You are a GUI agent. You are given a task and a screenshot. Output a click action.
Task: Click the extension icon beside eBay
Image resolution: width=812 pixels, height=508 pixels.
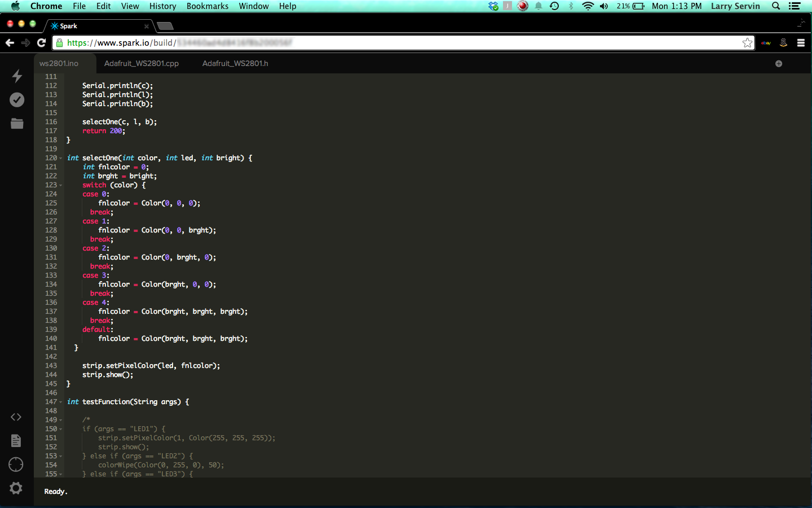click(x=783, y=43)
